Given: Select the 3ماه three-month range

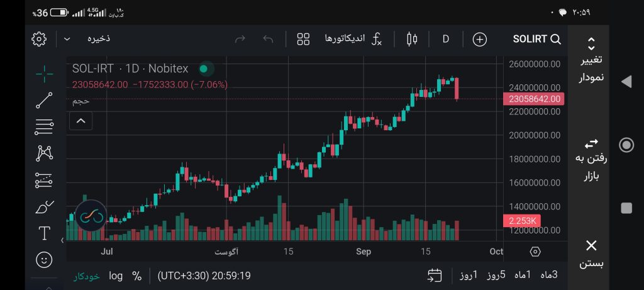Looking at the screenshot, I should coord(548,275).
